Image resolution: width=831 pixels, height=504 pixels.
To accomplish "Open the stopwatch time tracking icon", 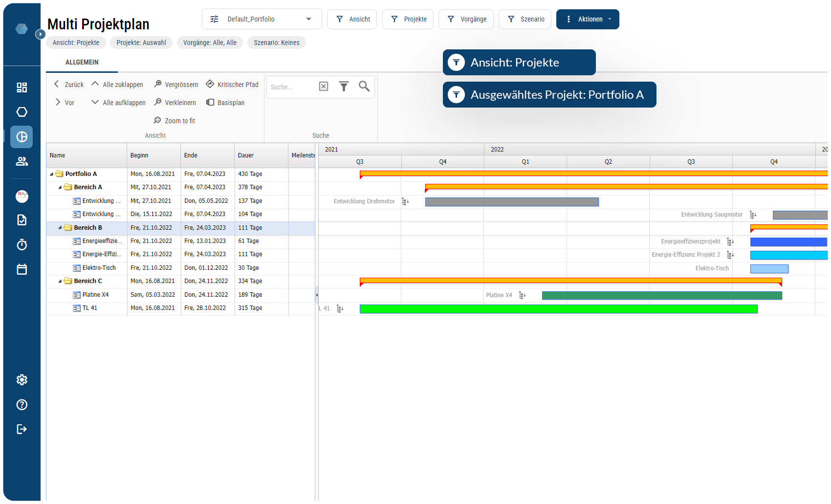I will [x=22, y=244].
